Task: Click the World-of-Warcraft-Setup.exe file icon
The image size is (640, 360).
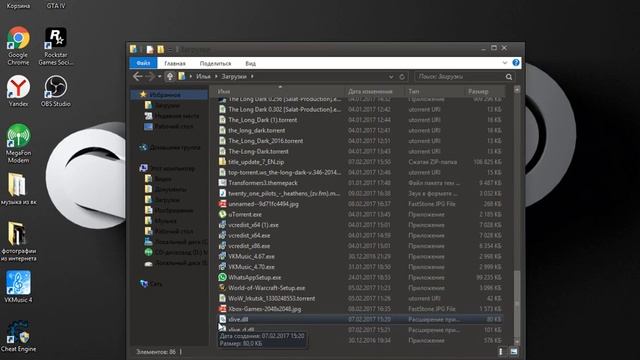Action: pyautogui.click(x=222, y=288)
